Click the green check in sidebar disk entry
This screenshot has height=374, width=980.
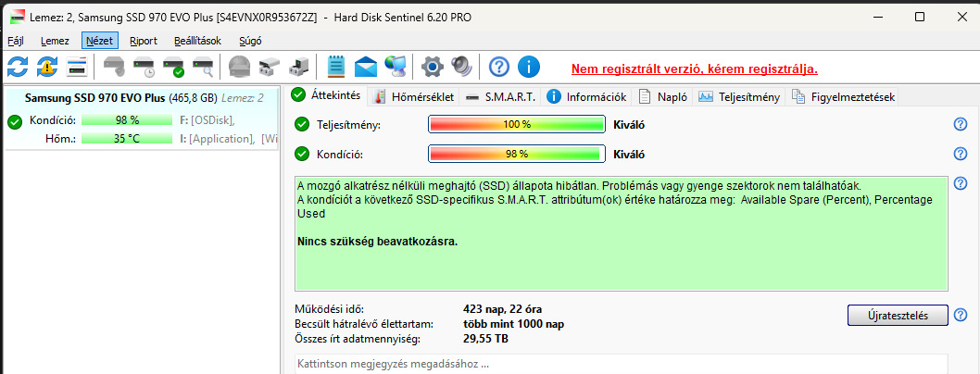(15, 122)
